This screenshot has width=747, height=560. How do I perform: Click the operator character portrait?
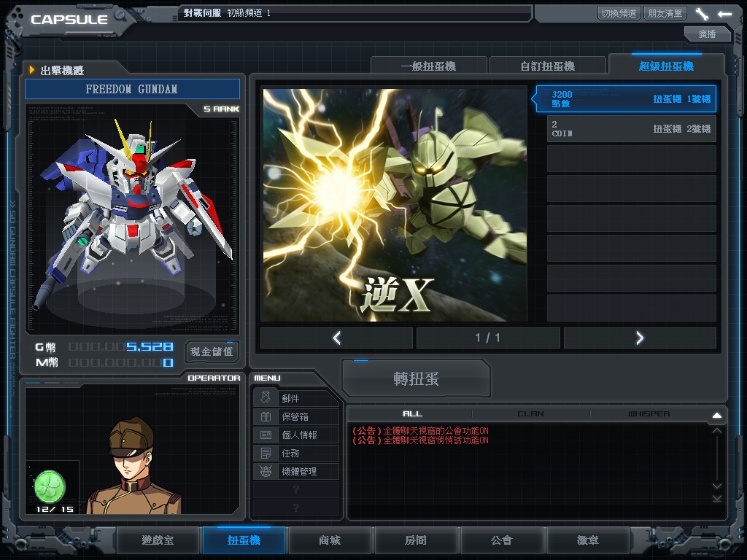coord(135,466)
